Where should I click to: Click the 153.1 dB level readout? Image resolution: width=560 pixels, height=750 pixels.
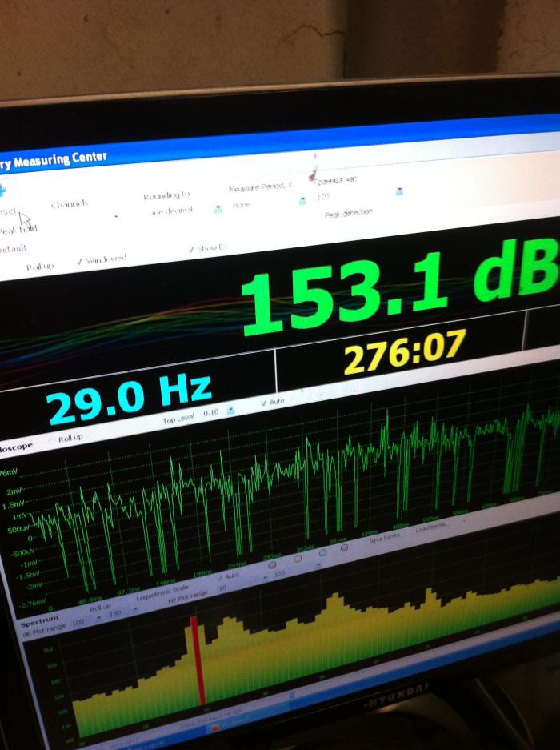(399, 286)
